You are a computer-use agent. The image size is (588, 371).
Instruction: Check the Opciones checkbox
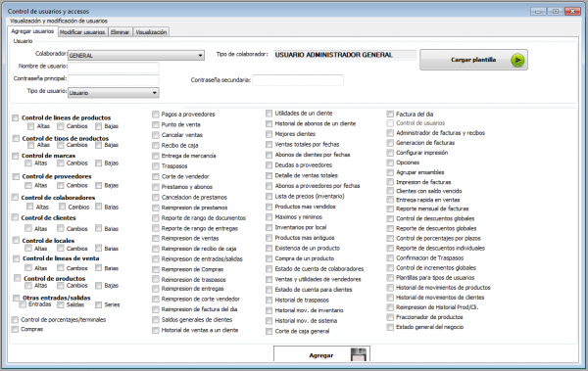tap(390, 162)
